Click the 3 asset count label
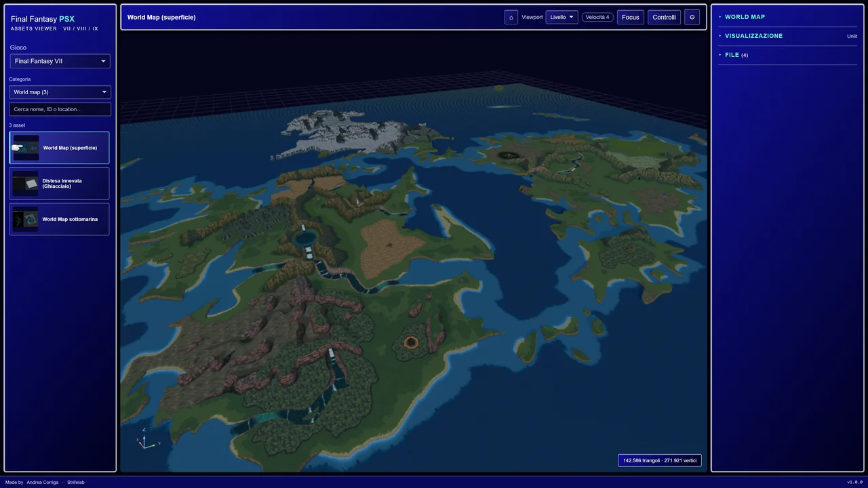The width and height of the screenshot is (868, 488). (17, 125)
